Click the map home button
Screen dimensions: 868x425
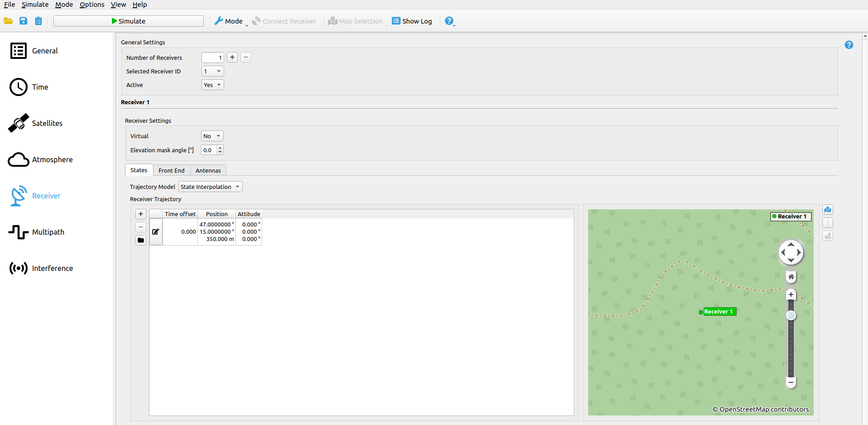click(x=791, y=277)
